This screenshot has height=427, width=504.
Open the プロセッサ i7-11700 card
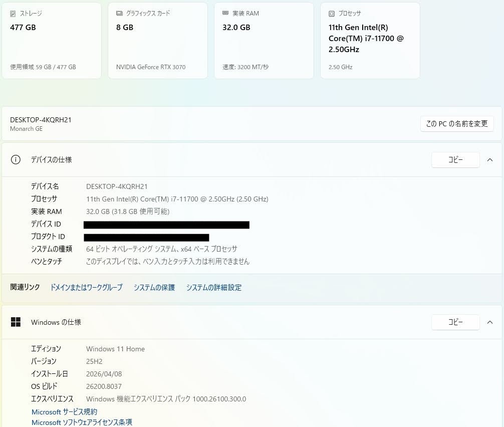pyautogui.click(x=370, y=41)
